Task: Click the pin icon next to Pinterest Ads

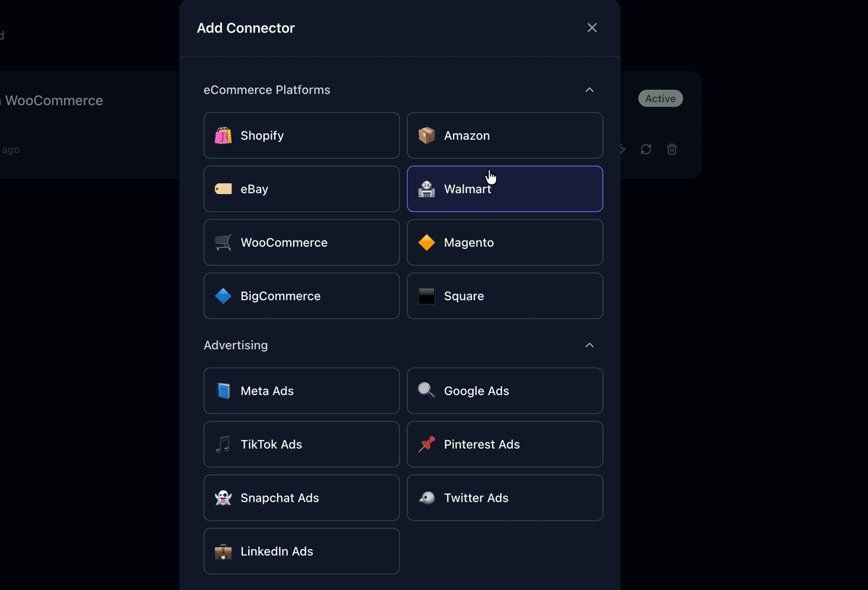Action: coord(426,444)
